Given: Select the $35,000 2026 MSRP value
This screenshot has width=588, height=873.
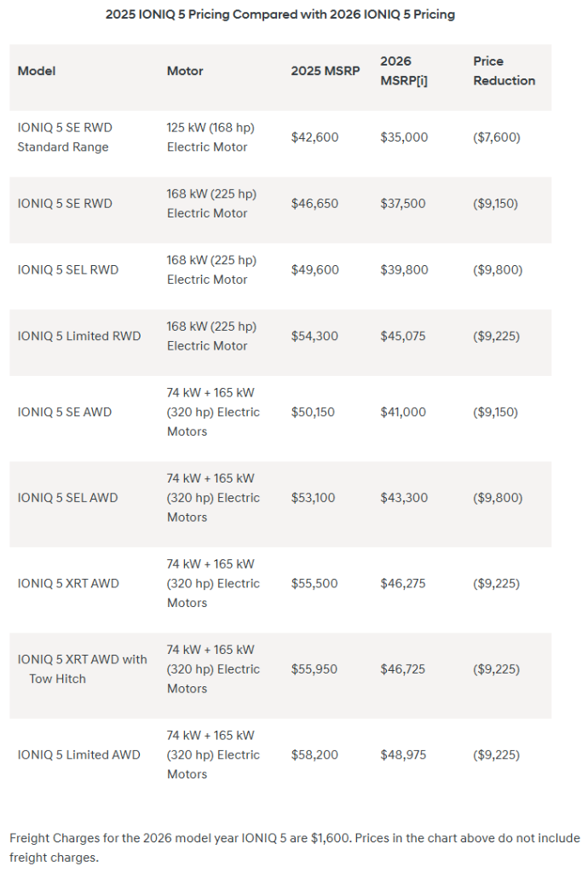Looking at the screenshot, I should pos(404,137).
